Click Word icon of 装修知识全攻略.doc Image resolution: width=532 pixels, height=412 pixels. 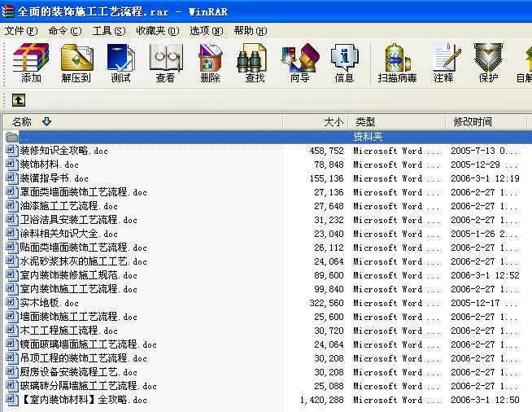tap(11, 151)
